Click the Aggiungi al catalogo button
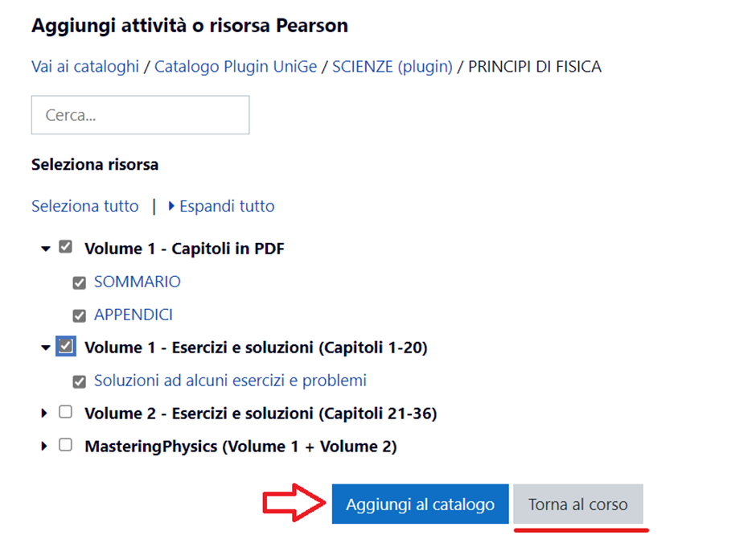The image size is (756, 556). point(420,505)
